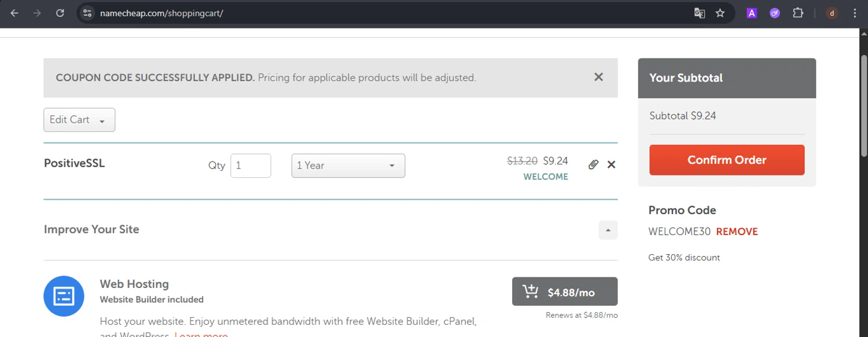Click the paperclip icon beside PositiveSSL price
The height and width of the screenshot is (337, 868).
(593, 164)
